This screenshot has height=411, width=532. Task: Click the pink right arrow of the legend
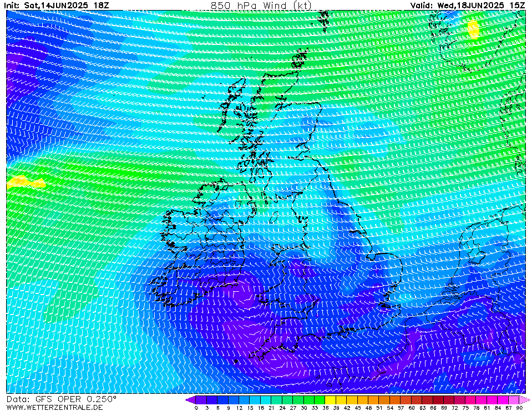(x=525, y=400)
